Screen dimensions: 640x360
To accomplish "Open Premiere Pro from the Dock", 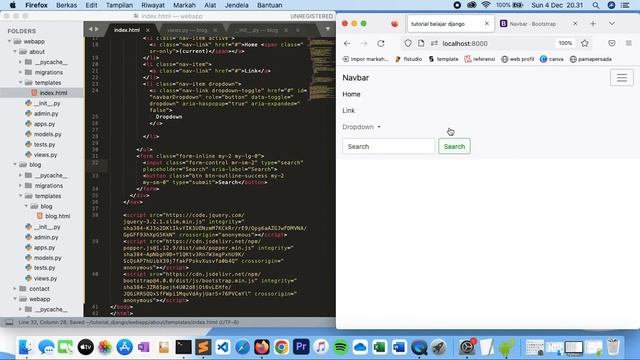I will click(301, 347).
